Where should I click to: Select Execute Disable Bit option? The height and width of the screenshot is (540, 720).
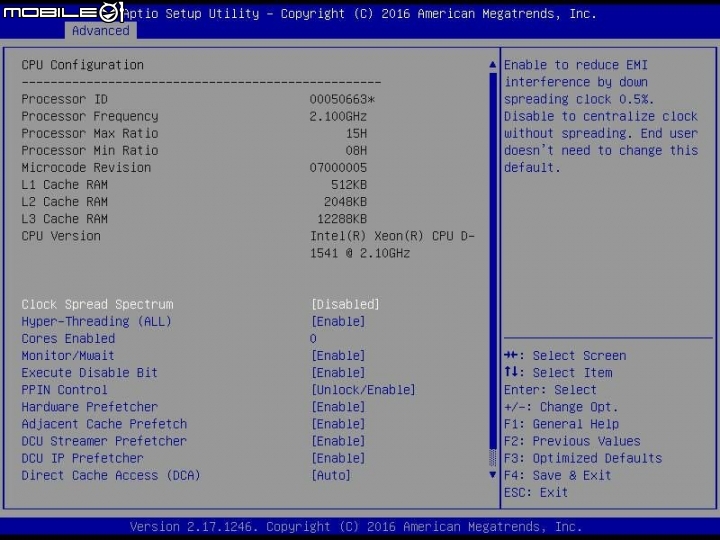[90, 372]
